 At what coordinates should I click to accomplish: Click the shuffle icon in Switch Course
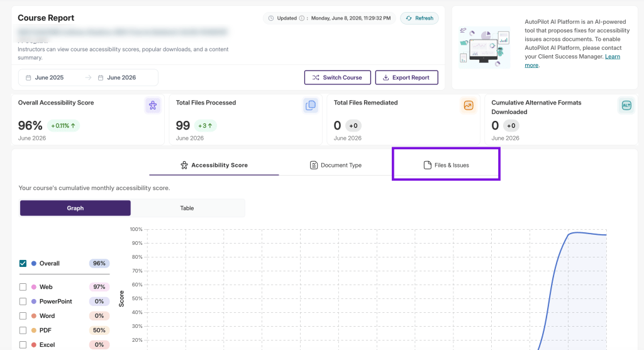coord(316,77)
